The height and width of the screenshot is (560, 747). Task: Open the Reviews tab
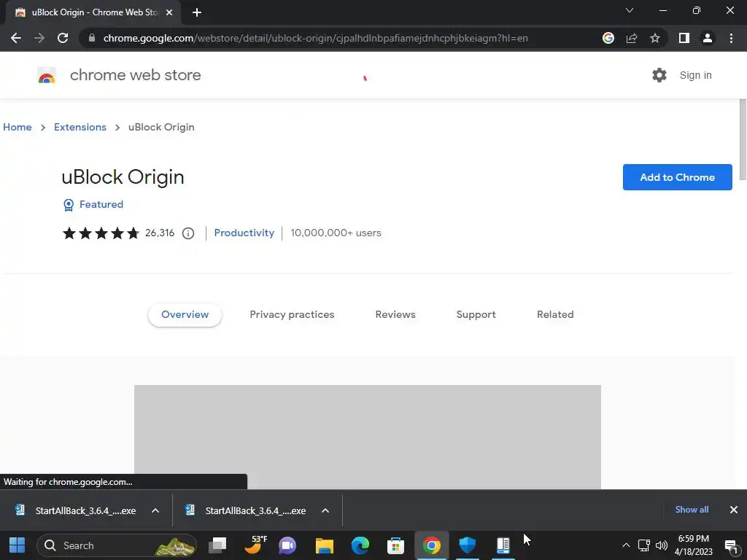[395, 315]
